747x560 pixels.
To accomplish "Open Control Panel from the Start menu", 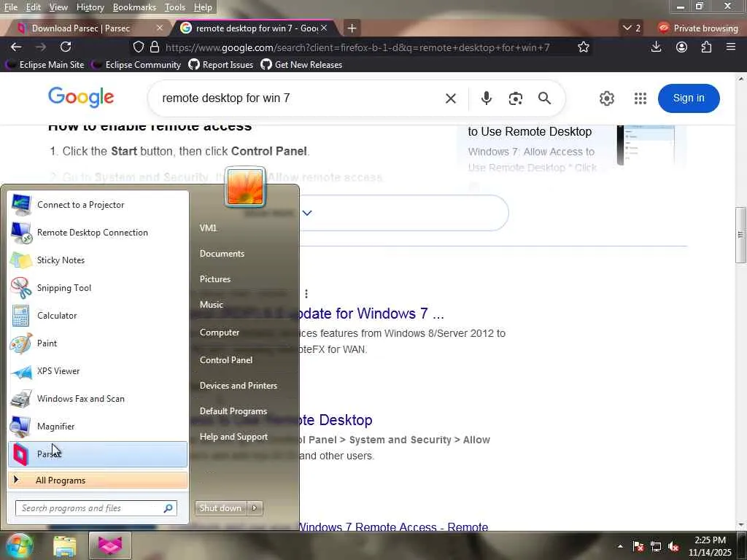I will pos(226,360).
